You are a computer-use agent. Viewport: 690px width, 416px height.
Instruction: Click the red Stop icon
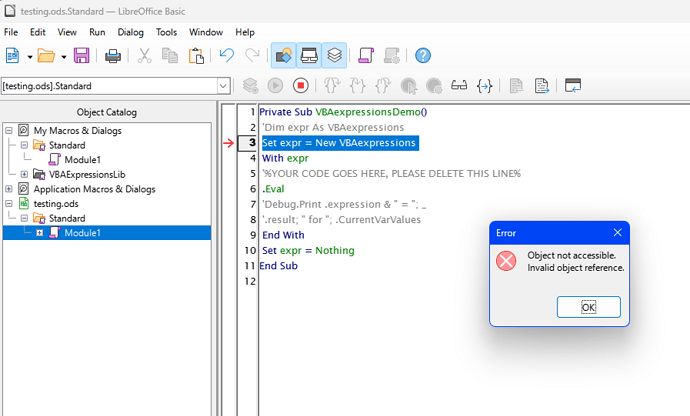301,85
